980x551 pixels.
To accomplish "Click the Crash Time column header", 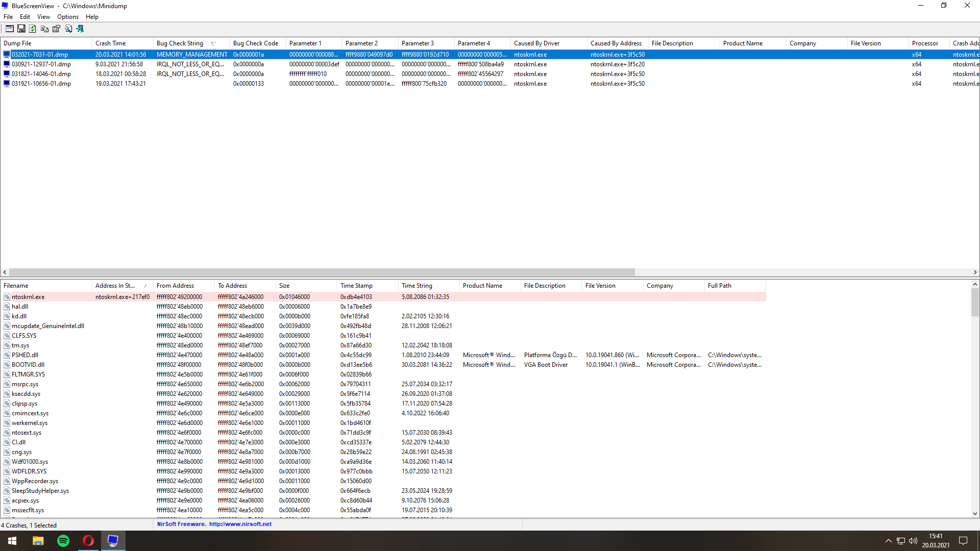I will (110, 43).
